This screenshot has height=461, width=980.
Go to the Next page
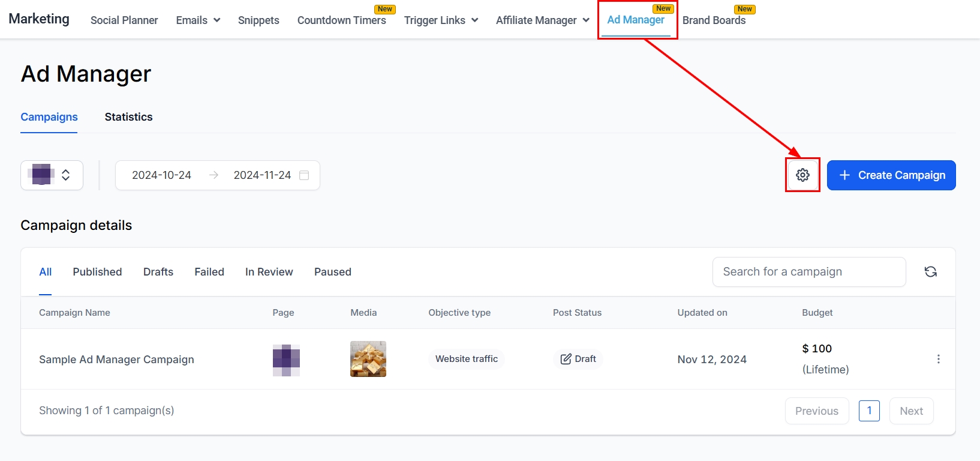911,411
